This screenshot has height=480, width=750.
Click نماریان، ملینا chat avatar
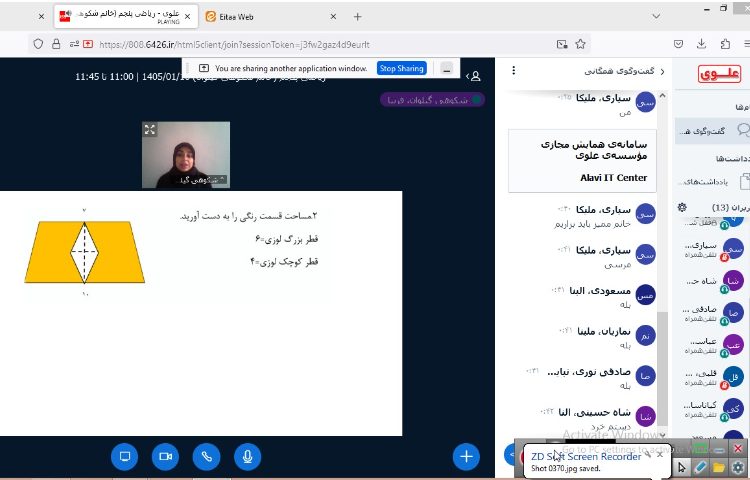point(645,336)
